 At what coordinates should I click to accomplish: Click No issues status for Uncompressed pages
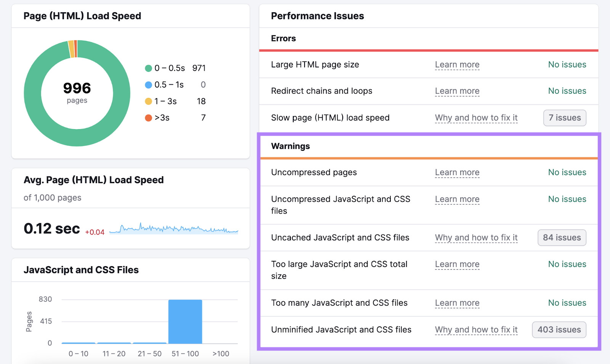click(x=567, y=172)
